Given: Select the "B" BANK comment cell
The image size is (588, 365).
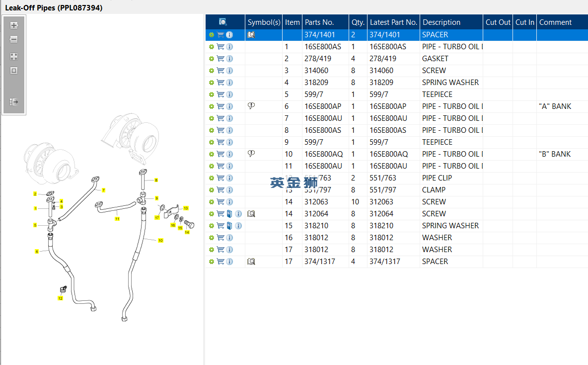Looking at the screenshot, I should (562, 154).
